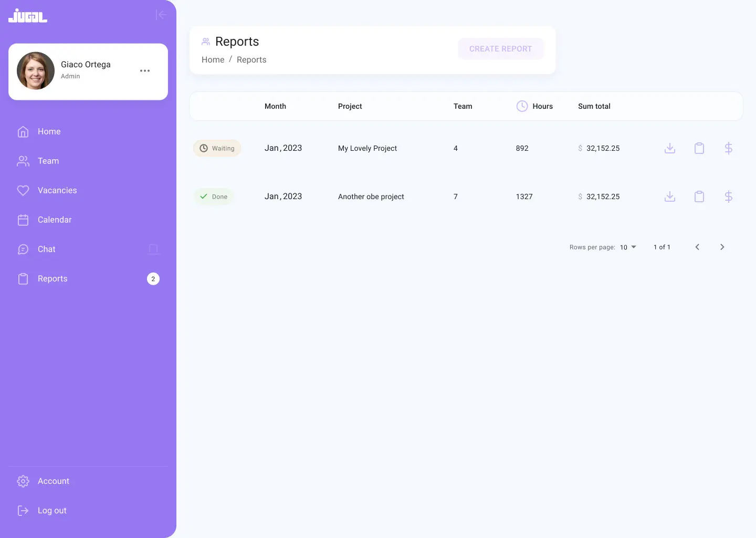Open clipboard details for My Lovely Project

[x=699, y=148]
